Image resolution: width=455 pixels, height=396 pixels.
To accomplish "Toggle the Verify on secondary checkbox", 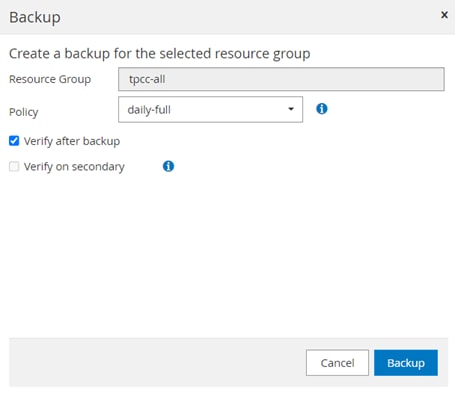I will pos(14,166).
